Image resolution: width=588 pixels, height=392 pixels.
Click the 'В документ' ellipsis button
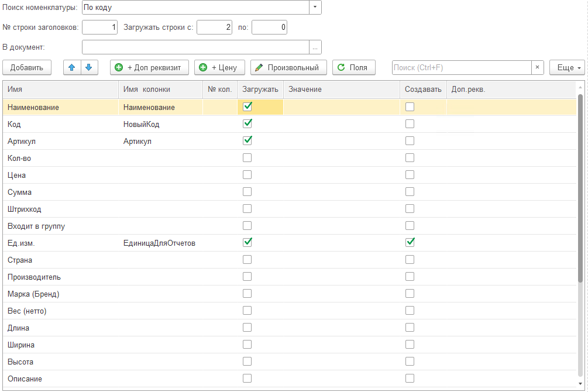point(315,47)
